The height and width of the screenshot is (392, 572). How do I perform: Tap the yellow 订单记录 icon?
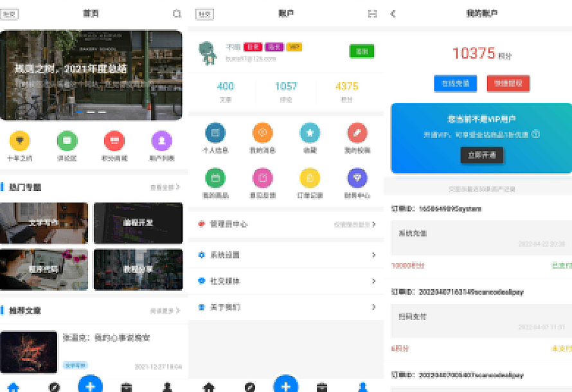pos(310,177)
